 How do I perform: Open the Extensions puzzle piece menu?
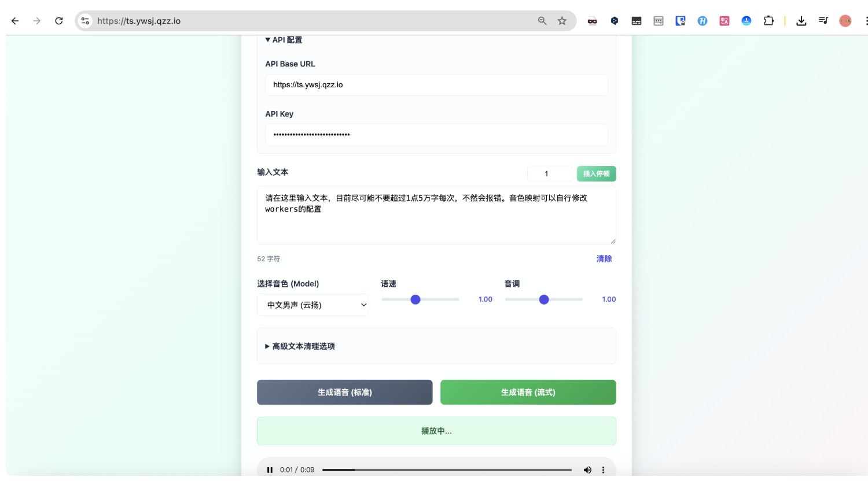768,21
